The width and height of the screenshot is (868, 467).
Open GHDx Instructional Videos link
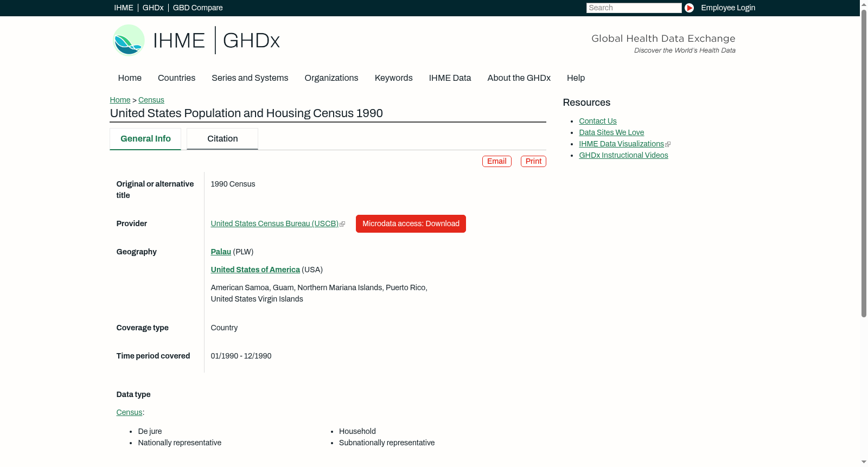623,156
